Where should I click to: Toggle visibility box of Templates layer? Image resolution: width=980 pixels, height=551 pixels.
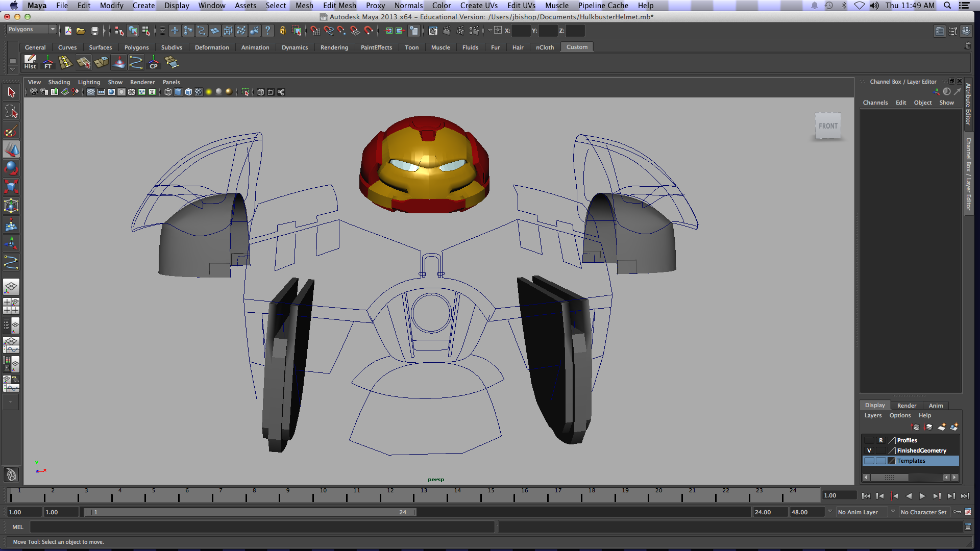click(x=869, y=461)
